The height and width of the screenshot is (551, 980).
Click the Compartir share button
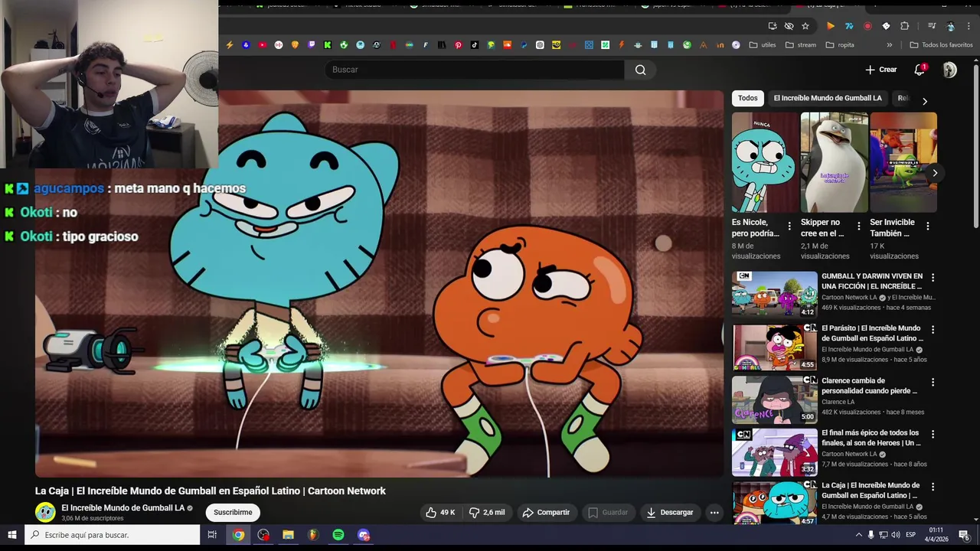point(546,512)
